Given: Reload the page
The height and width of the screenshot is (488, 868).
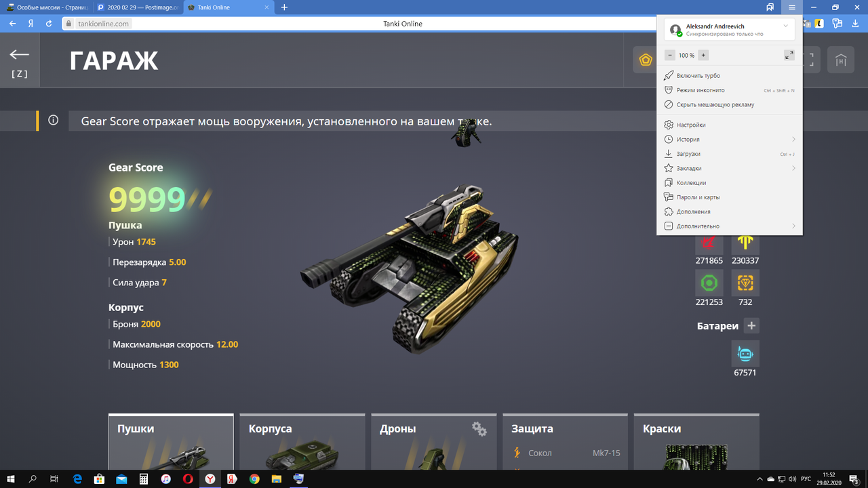Looking at the screenshot, I should click(49, 23).
